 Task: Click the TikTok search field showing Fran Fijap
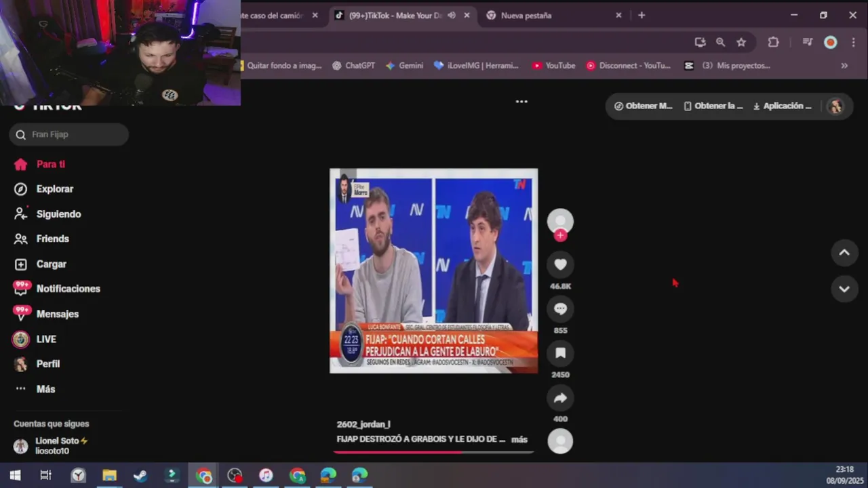click(x=69, y=134)
